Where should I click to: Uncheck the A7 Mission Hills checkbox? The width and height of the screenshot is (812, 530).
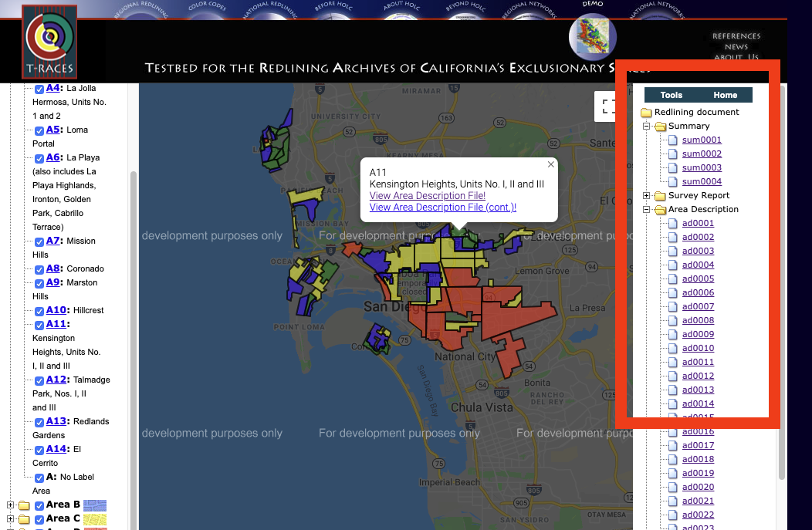click(x=39, y=241)
